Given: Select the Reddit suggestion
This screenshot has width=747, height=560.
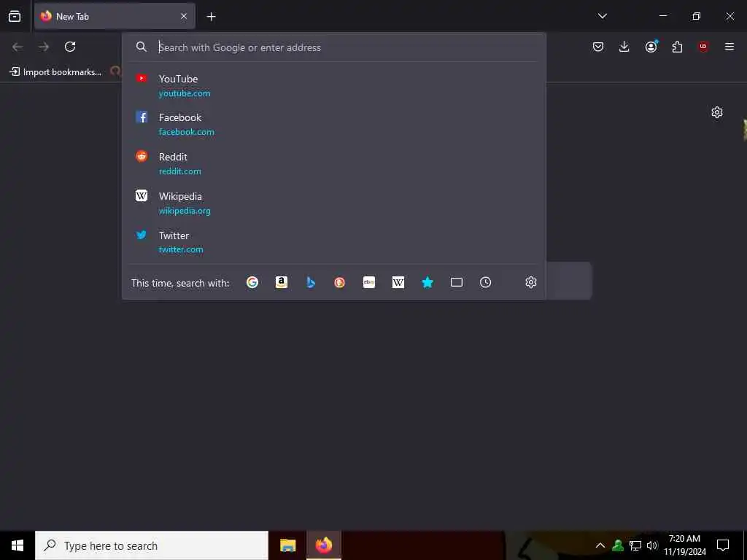Looking at the screenshot, I should click(x=333, y=163).
